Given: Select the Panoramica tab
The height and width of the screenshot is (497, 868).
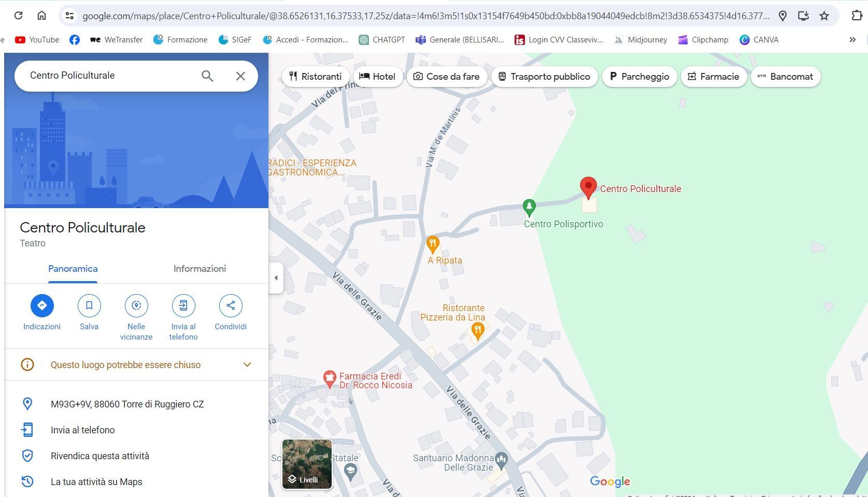Looking at the screenshot, I should (73, 269).
